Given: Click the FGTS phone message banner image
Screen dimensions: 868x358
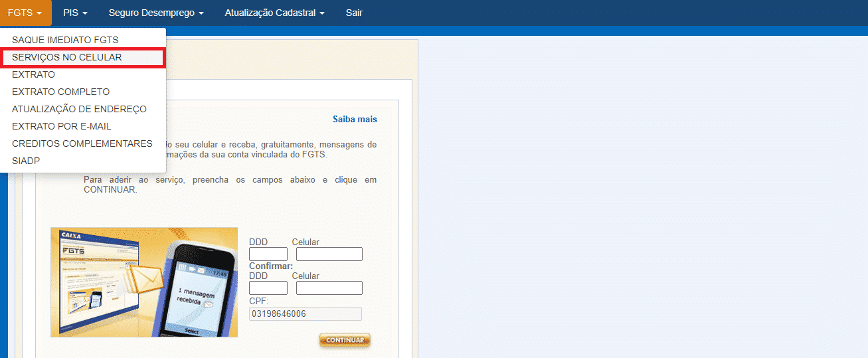Looking at the screenshot, I should (x=144, y=282).
